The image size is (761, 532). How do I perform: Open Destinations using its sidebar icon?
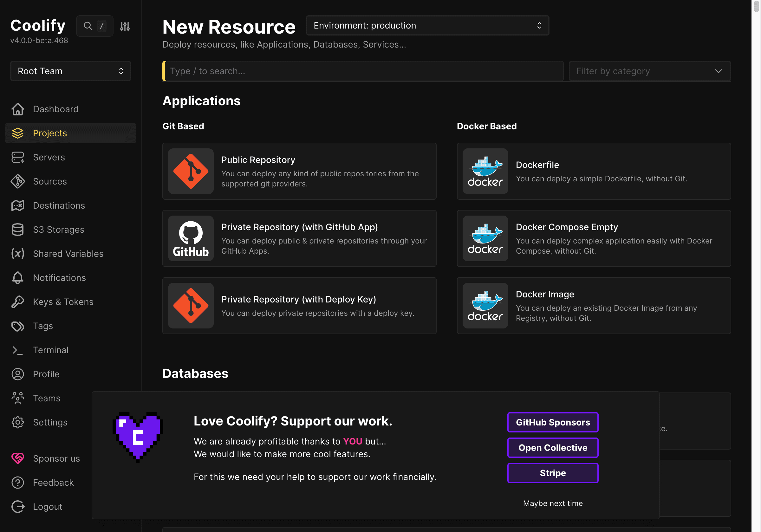(17, 205)
